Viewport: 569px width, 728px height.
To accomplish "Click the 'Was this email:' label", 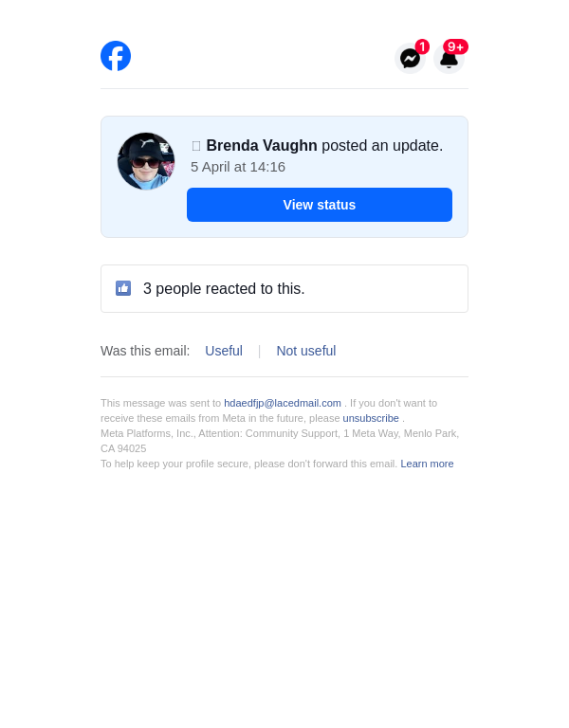I will [145, 351].
